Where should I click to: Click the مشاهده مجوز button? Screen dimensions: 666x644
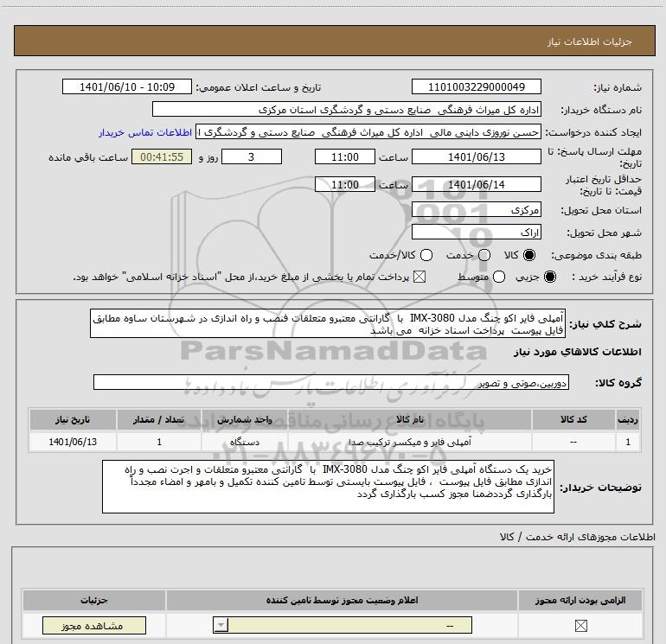pos(94,626)
